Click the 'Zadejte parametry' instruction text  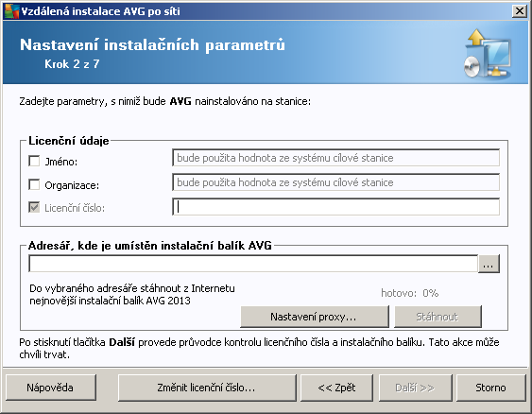click(165, 101)
